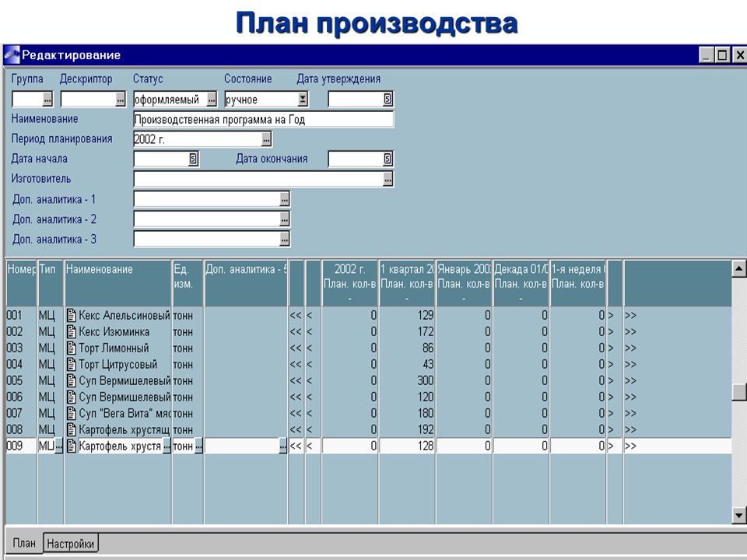Switch to the Настройки tab

coord(71,544)
